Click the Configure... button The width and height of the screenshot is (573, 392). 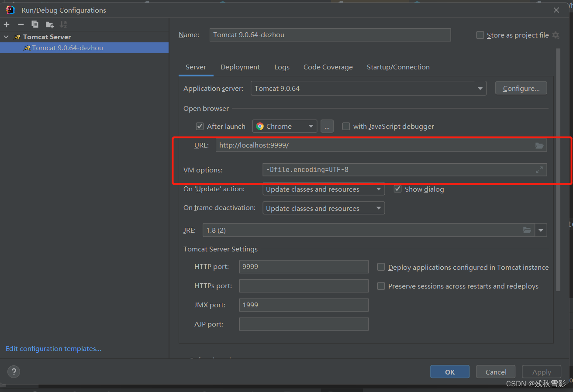click(521, 88)
